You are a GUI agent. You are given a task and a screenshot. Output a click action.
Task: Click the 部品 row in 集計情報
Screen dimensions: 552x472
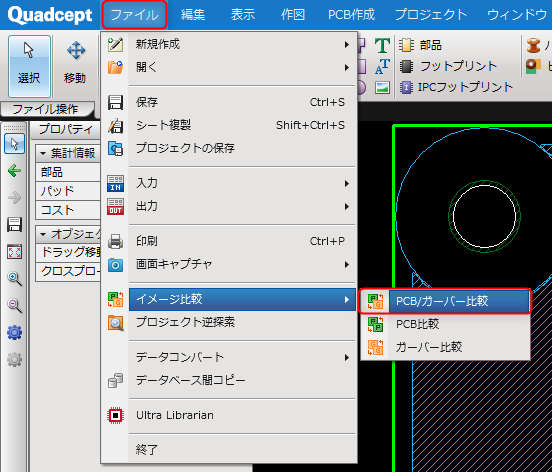click(x=68, y=172)
